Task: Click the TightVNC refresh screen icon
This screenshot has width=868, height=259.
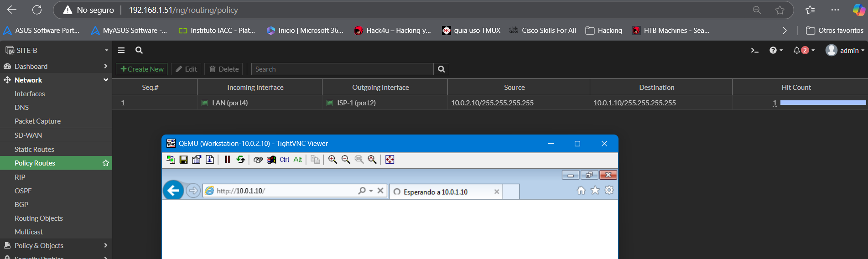Action: pyautogui.click(x=240, y=160)
